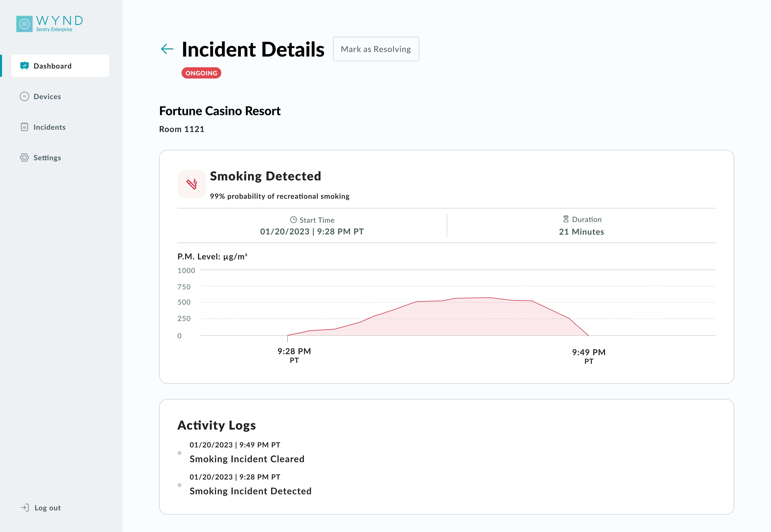
Task: Click the Start Time clock icon
Action: coord(294,220)
